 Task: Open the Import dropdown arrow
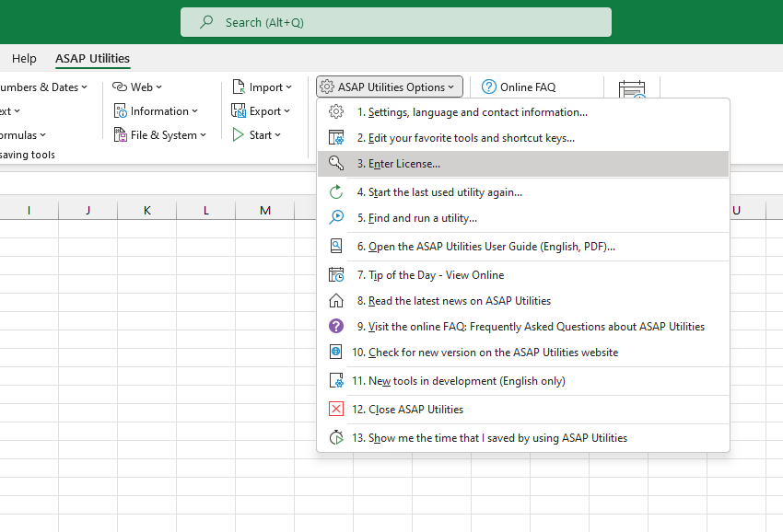pyautogui.click(x=288, y=87)
